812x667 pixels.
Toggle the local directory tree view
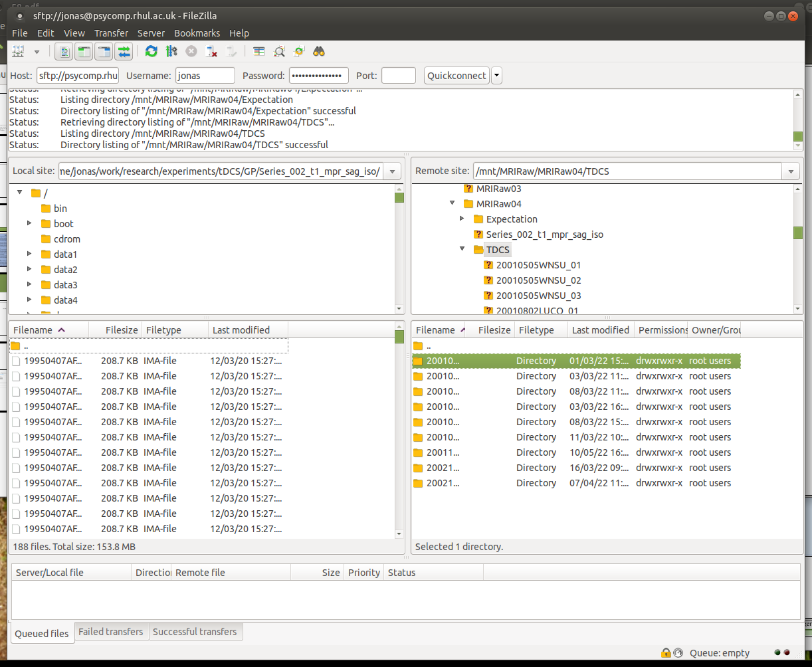coord(84,51)
